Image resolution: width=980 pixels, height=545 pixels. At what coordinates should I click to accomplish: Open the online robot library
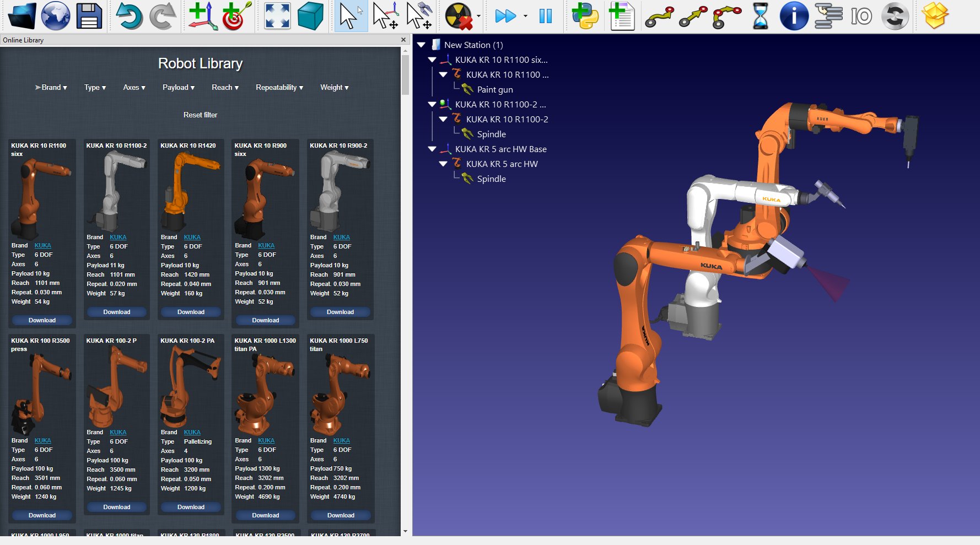coord(55,16)
